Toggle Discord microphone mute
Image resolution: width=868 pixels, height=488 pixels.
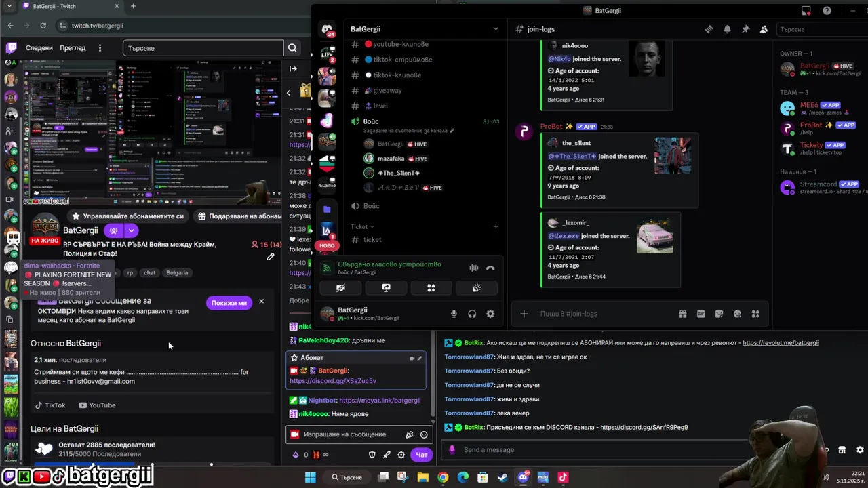pyautogui.click(x=454, y=314)
